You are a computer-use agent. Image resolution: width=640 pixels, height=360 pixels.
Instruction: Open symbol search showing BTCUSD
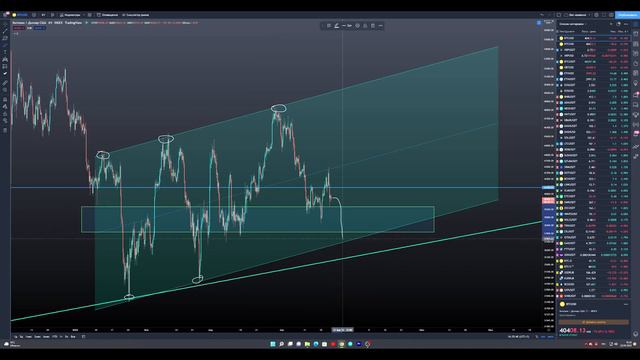20,15
